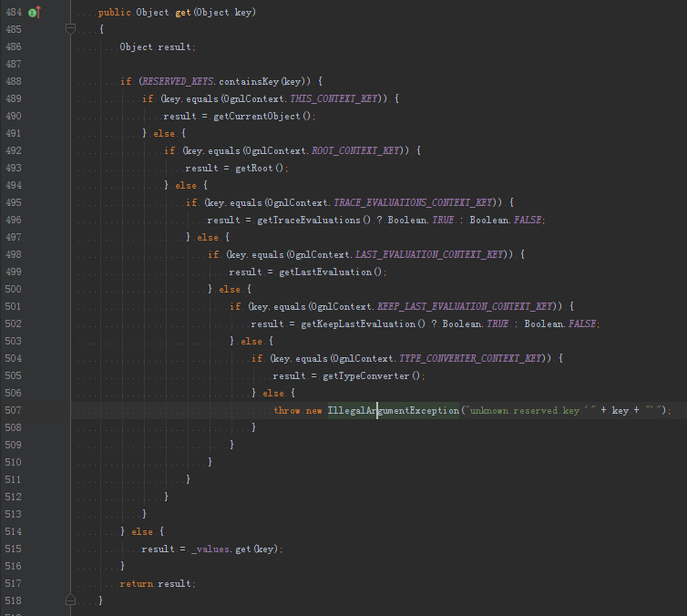
Task: Click the override gutter icon on line 484
Action: pyautogui.click(x=35, y=12)
